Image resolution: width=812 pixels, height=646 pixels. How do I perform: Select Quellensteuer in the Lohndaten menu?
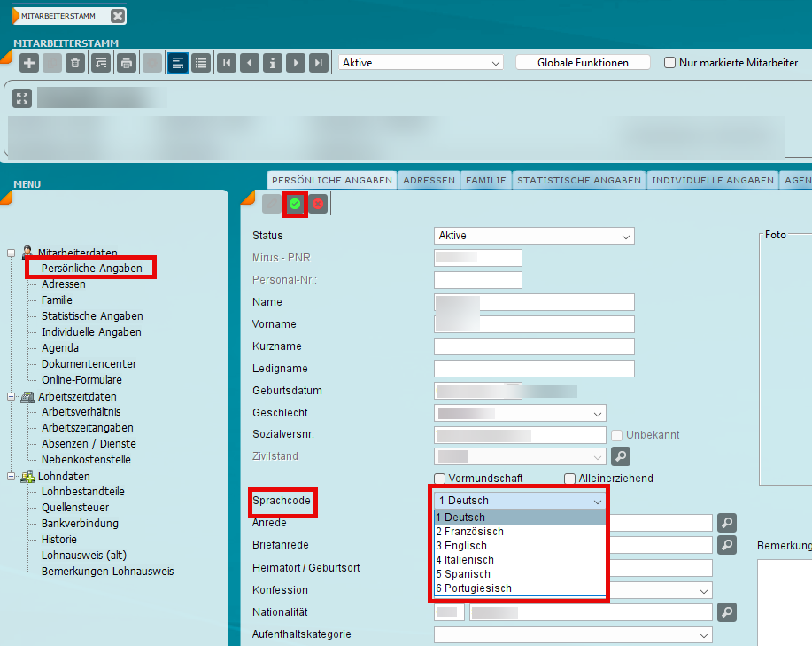point(73,508)
